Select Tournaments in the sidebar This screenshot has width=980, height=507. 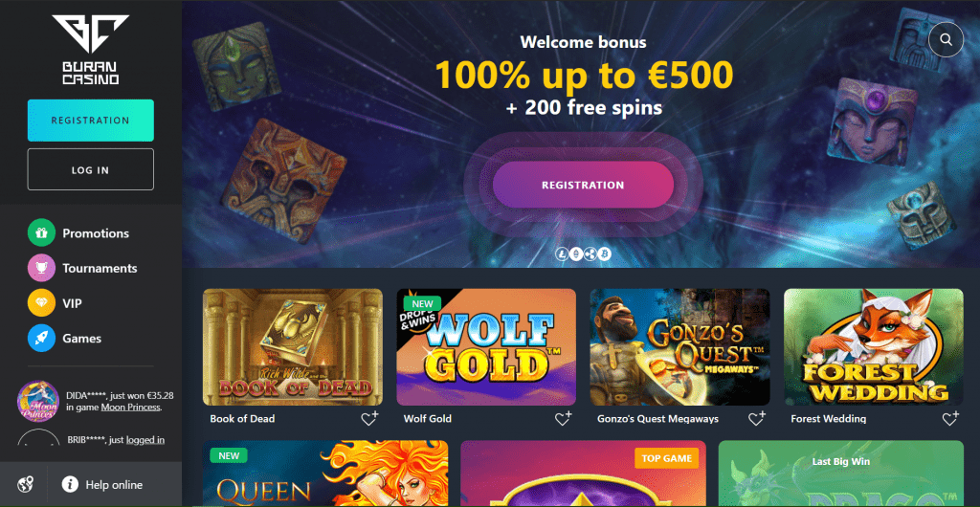(x=100, y=269)
